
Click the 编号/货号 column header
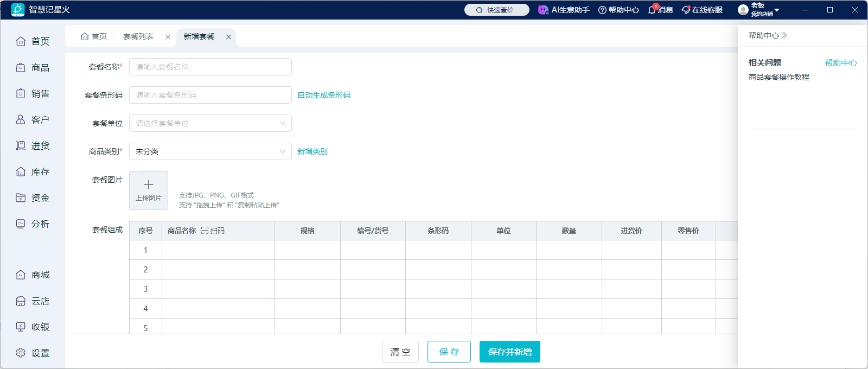click(373, 231)
